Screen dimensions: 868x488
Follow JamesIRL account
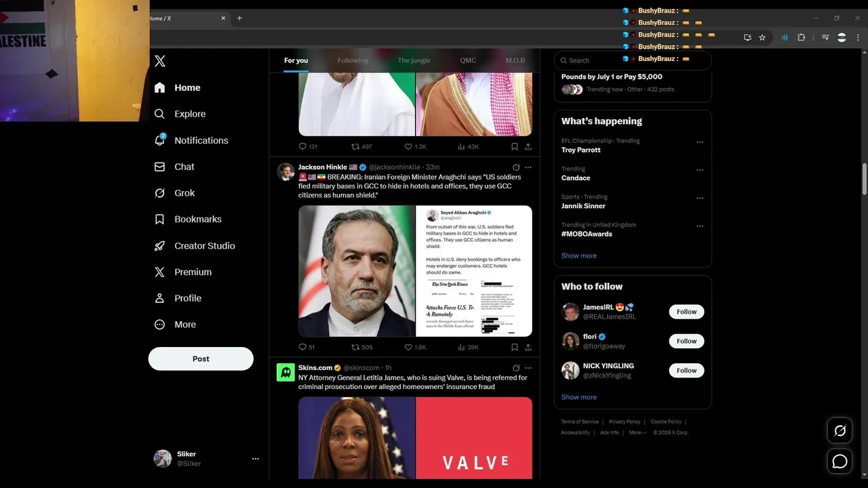tap(686, 312)
